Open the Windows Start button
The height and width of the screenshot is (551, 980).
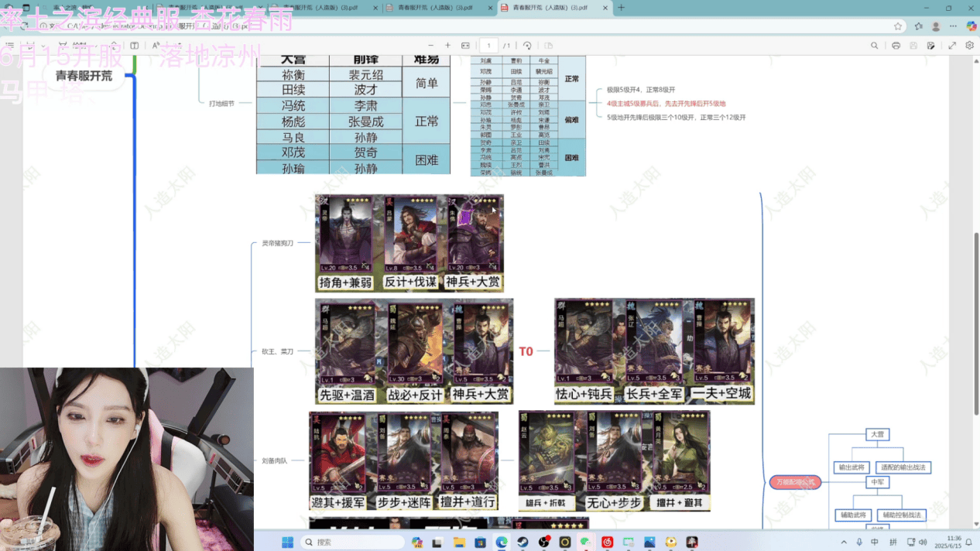point(287,542)
